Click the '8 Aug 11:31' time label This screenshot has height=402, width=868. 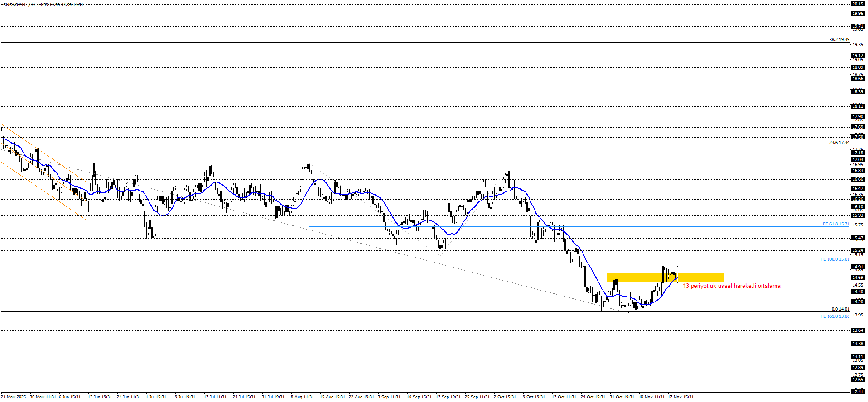click(302, 397)
